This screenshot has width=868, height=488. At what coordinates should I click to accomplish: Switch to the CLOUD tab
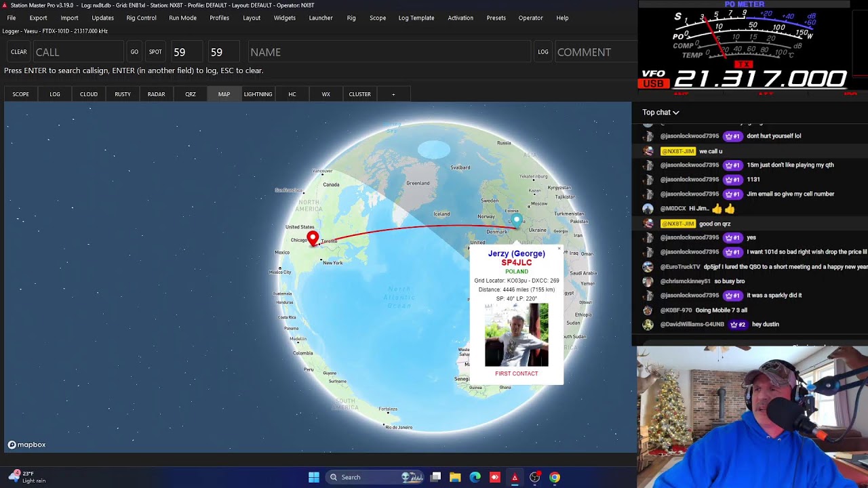click(89, 94)
